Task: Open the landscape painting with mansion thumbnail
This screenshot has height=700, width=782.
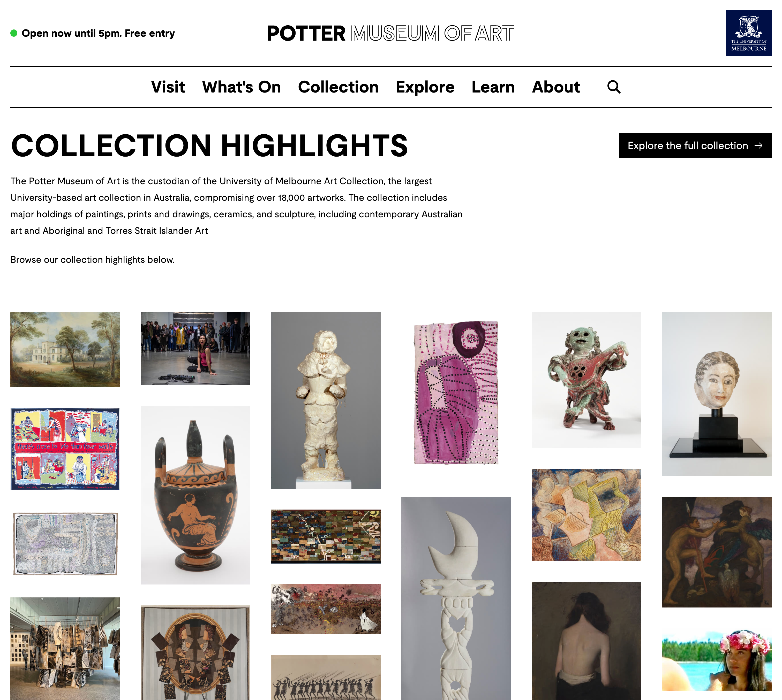Action: click(x=65, y=349)
